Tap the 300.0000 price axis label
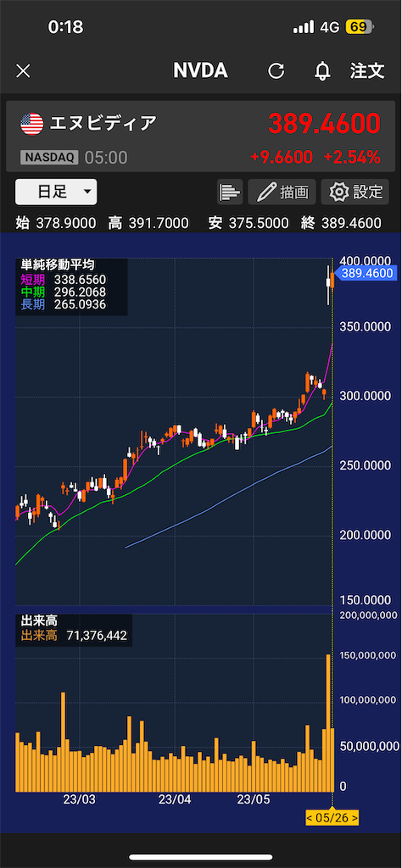The image size is (402, 868). click(366, 397)
